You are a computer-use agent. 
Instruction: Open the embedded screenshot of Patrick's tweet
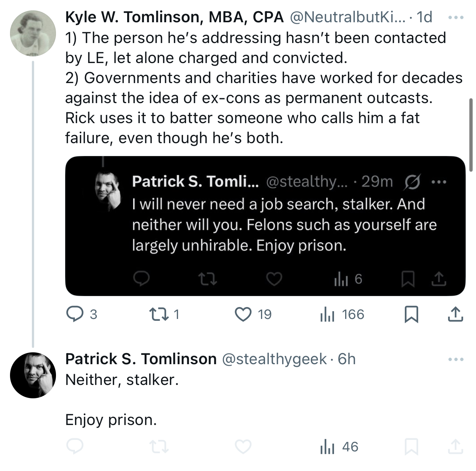tap(265, 226)
